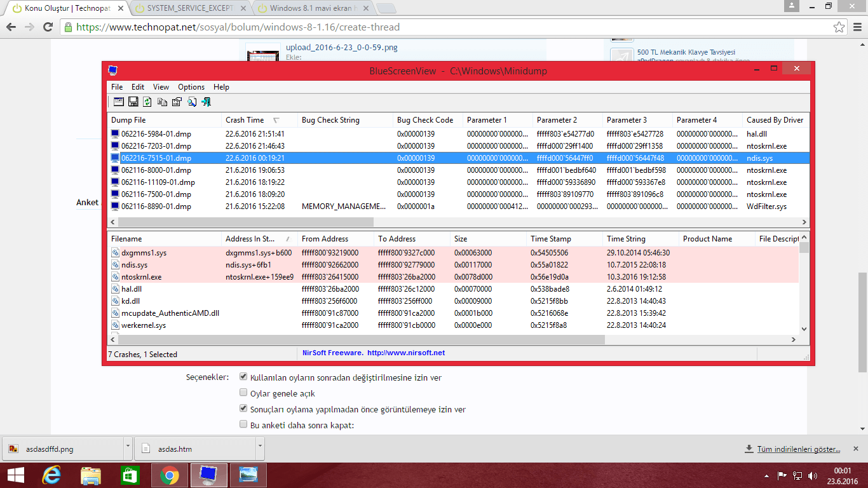Sort lower pane by Address In Stack column
The height and width of the screenshot is (488, 868).
pyautogui.click(x=259, y=239)
